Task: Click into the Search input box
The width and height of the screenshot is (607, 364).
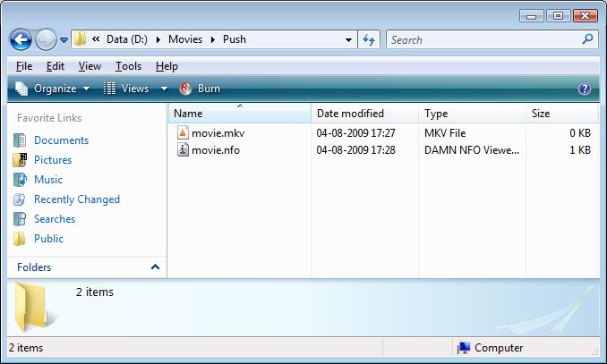Action: tap(483, 39)
